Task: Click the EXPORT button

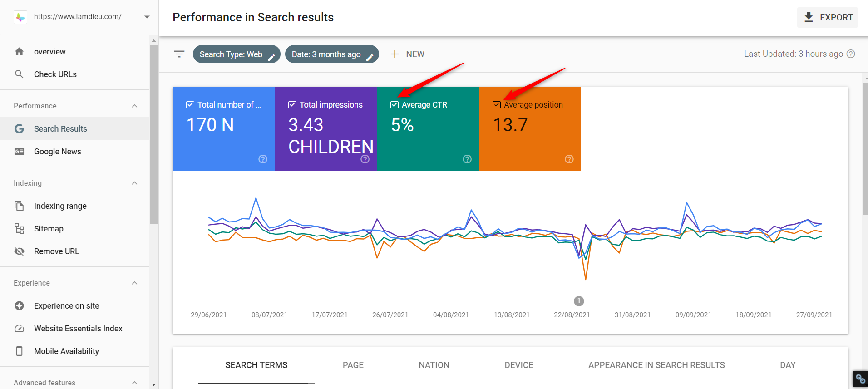Action: click(x=828, y=17)
